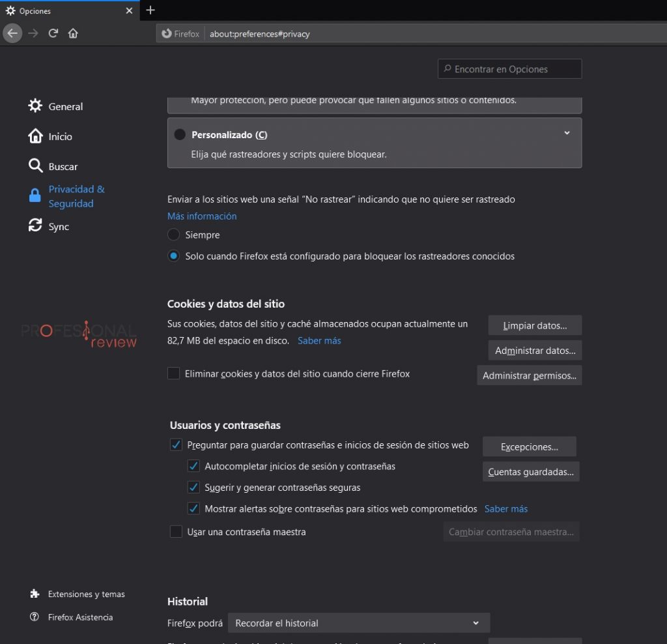
Task: Close the Opciones tab
Action: click(130, 10)
